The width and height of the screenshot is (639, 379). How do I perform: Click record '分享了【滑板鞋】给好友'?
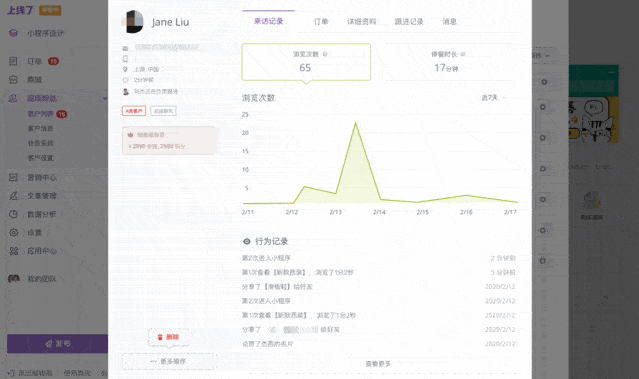point(277,287)
